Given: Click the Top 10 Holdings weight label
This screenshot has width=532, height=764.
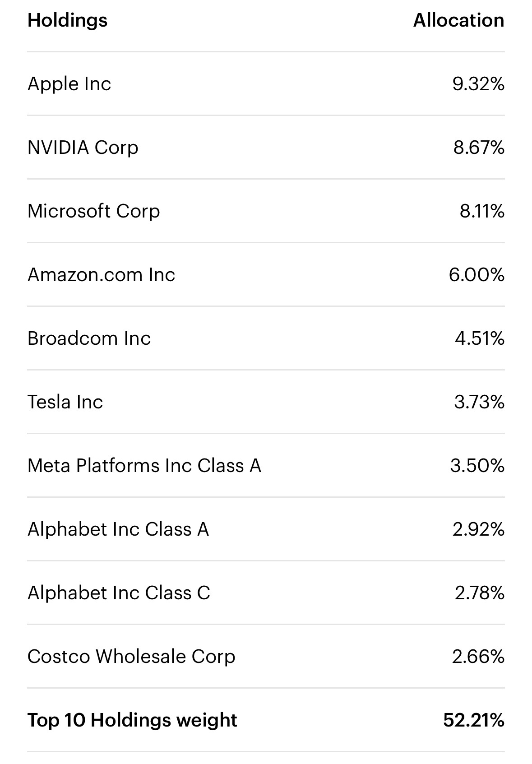Looking at the screenshot, I should coord(132,720).
